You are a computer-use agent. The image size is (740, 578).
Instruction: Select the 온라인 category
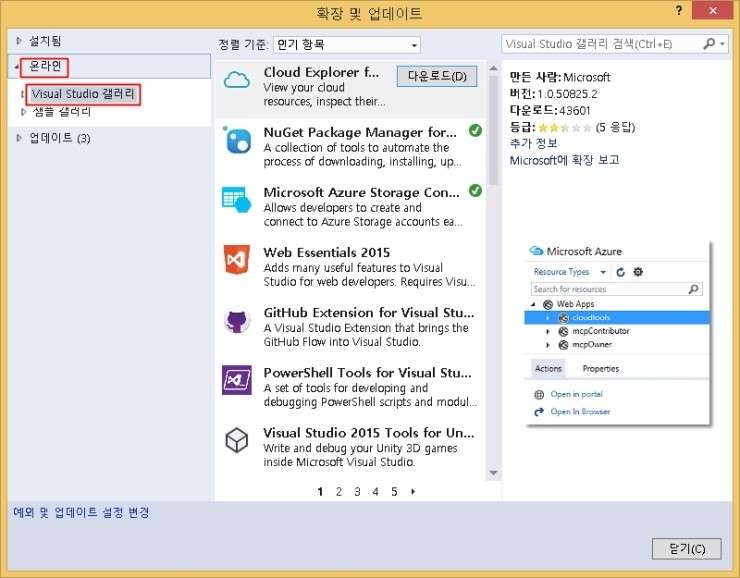45,66
